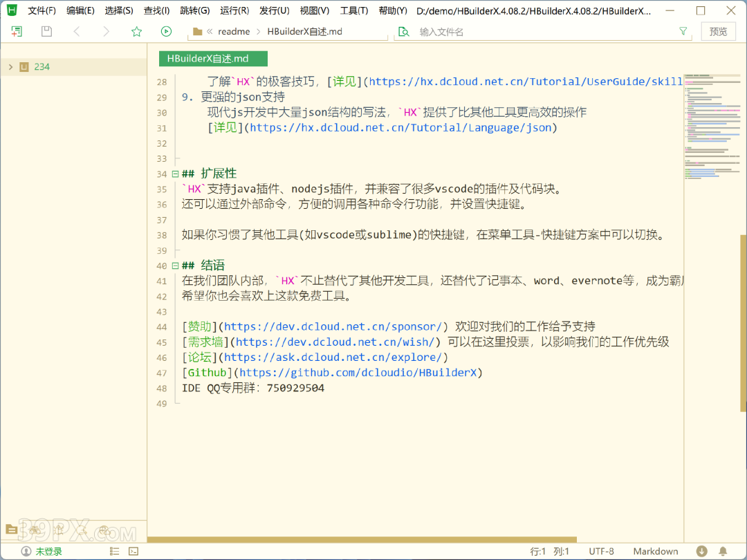Collapse the 扩展性 heading fold marker
This screenshot has width=747, height=560.
(x=175, y=174)
